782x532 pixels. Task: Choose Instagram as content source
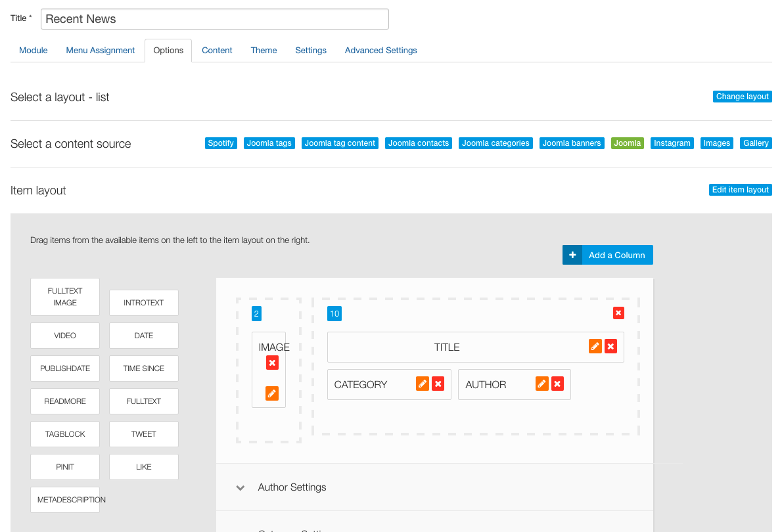pos(672,143)
